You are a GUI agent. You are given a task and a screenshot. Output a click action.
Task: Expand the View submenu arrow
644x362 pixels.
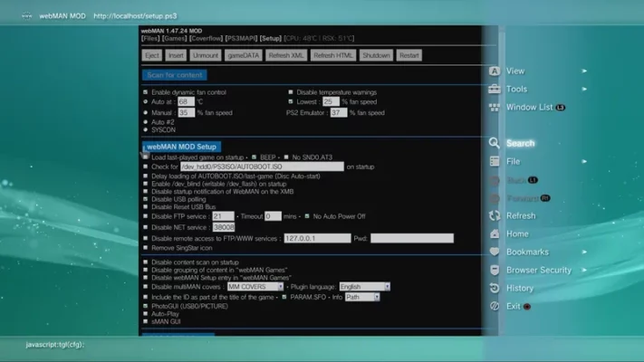pos(584,71)
